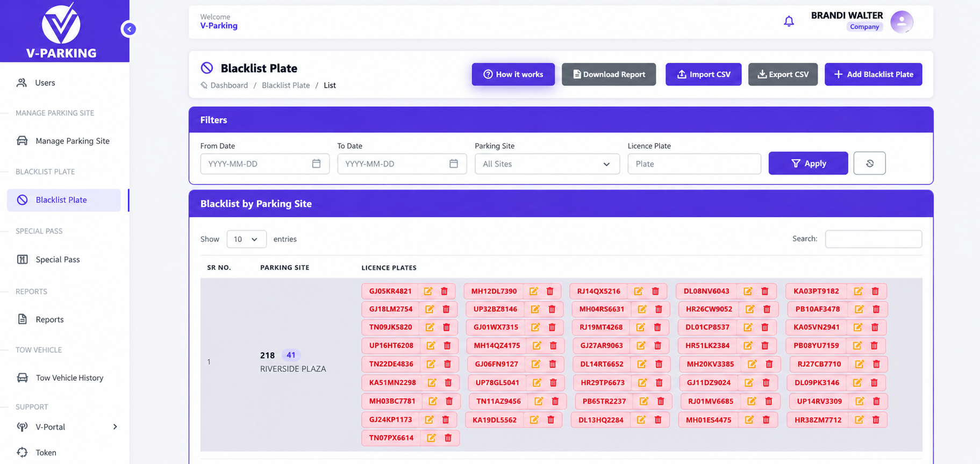This screenshot has height=464, width=980.
Task: Click the Blacklist Plate breadcrumb link
Action: coord(285,85)
